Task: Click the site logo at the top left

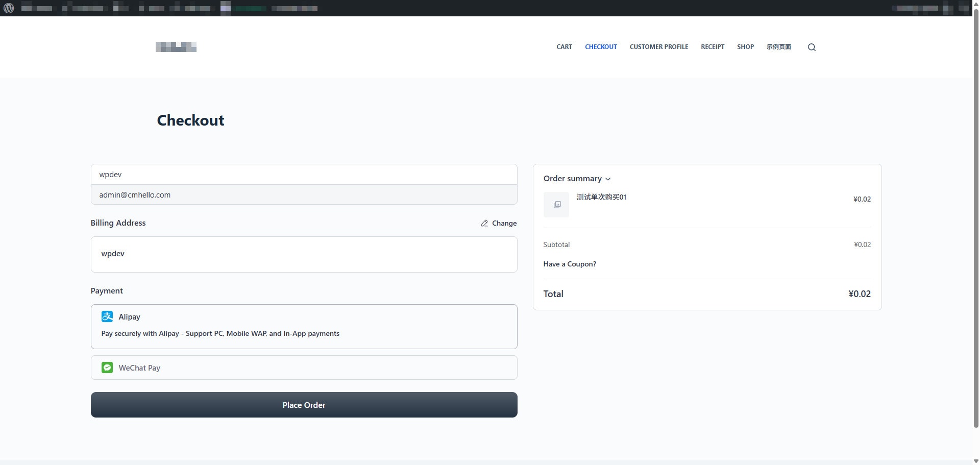Action: [x=176, y=47]
